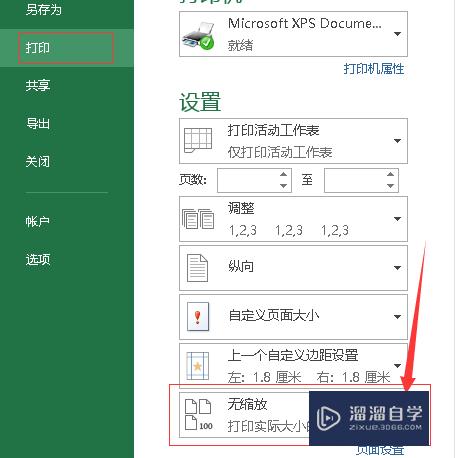This screenshot has height=458, width=455.
Task: Expand the Microsoft XPS Document printer dropdown
Action: pos(397,34)
